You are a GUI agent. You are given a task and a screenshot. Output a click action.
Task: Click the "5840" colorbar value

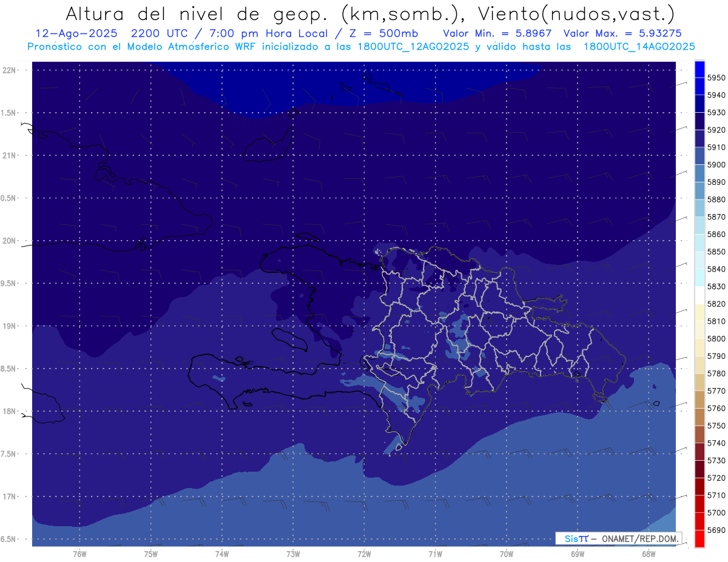coord(716,269)
